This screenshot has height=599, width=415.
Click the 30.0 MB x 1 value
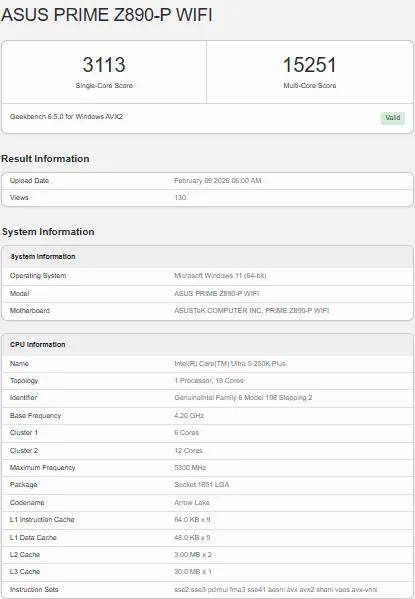click(193, 571)
